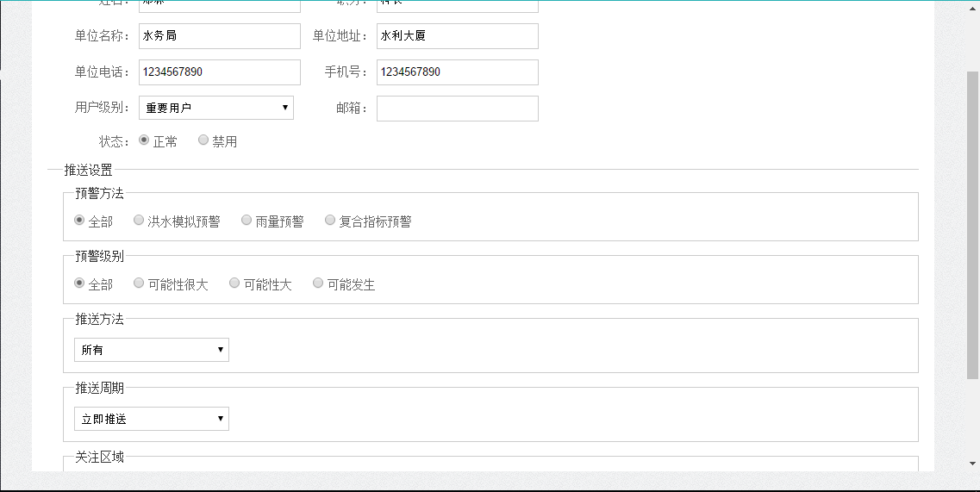Pick the 可能性大 warning level
This screenshot has width=980, height=492.
(x=234, y=283)
